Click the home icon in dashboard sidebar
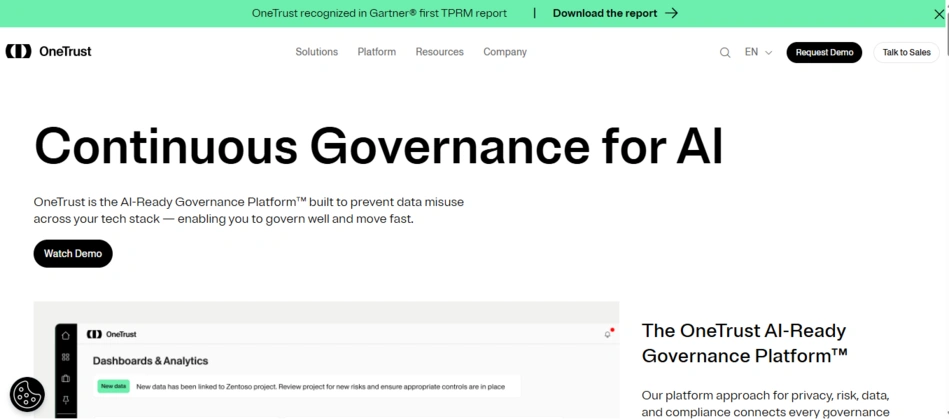 click(66, 335)
